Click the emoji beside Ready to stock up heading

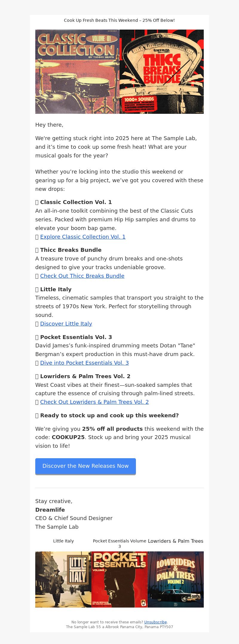(x=37, y=415)
